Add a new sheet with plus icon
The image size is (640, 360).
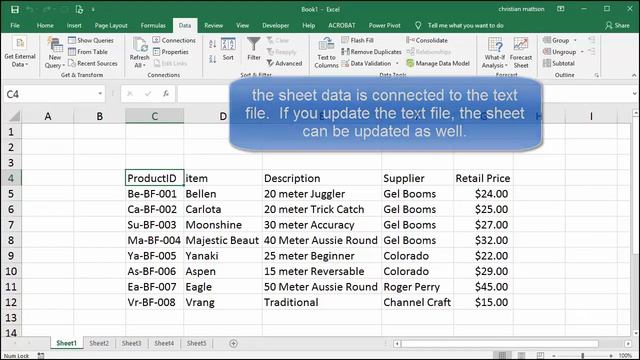tap(233, 343)
